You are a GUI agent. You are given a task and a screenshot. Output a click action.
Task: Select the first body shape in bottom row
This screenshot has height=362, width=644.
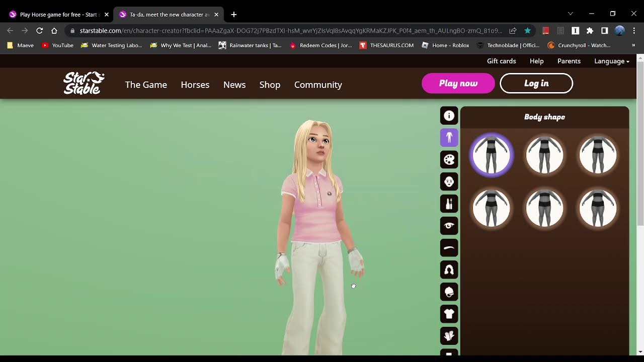pyautogui.click(x=492, y=208)
